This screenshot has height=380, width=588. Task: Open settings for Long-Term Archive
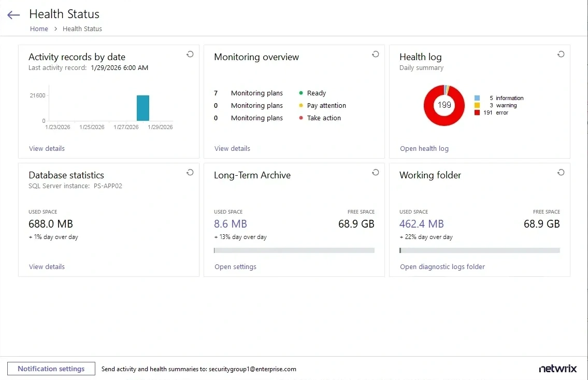(x=235, y=266)
